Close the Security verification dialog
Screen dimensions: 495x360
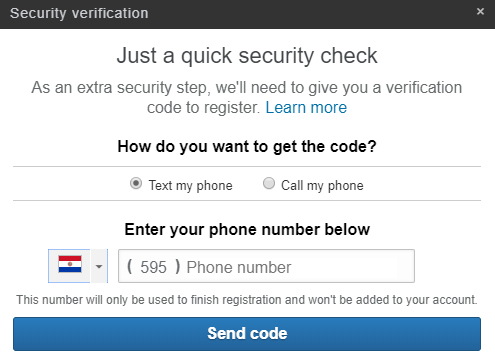pos(480,12)
